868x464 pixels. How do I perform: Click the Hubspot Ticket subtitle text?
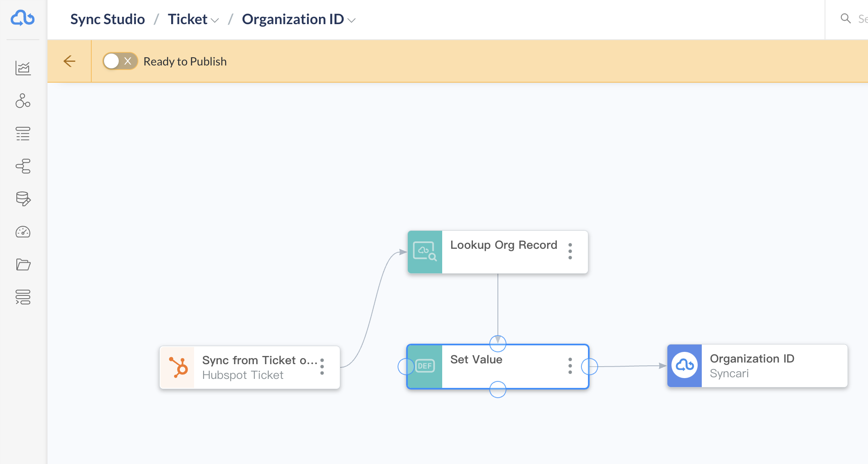[243, 375]
